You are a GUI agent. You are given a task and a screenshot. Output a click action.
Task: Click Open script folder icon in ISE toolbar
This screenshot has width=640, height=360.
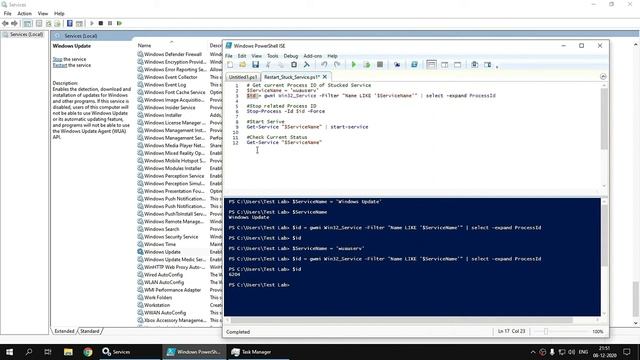coord(242,64)
